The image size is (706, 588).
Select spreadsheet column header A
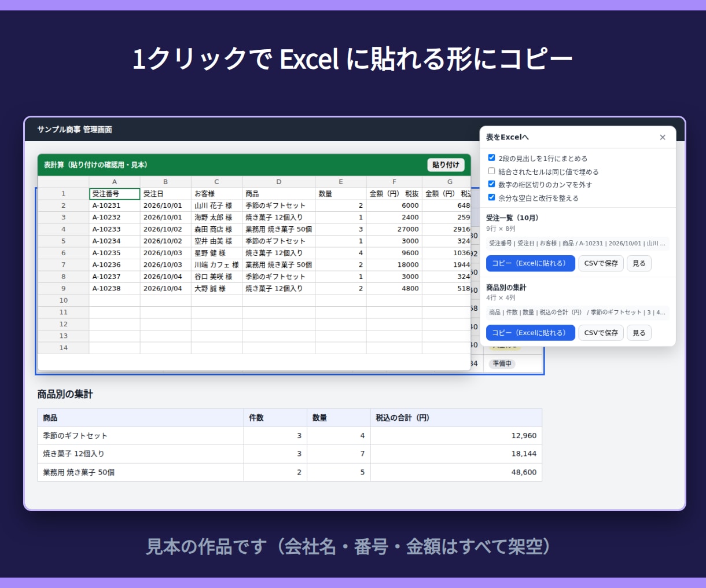coord(115,182)
